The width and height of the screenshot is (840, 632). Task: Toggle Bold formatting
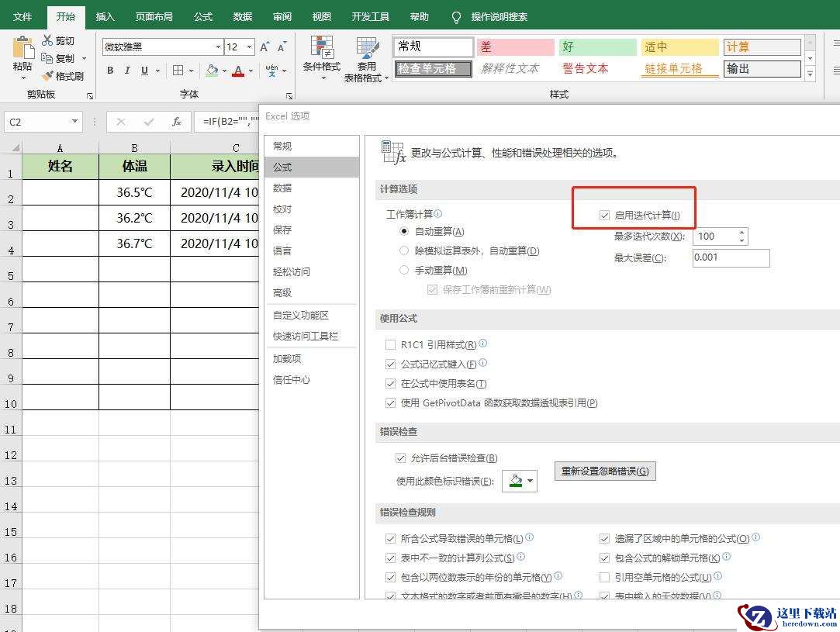click(x=110, y=70)
